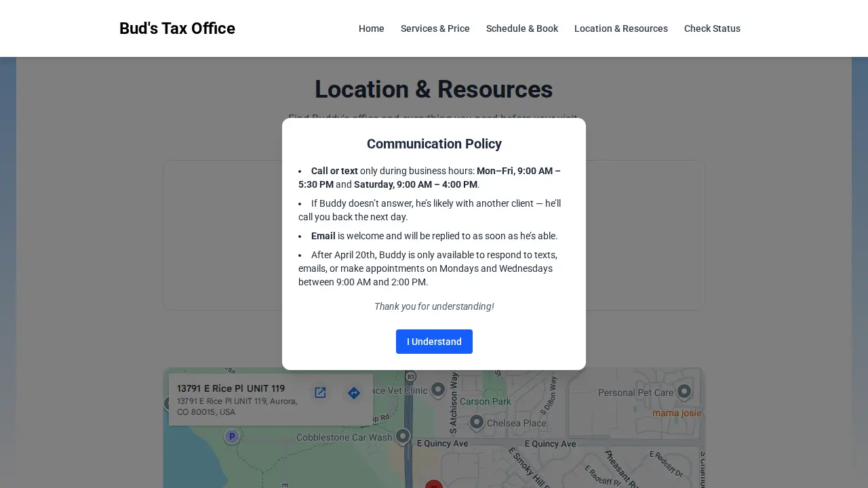This screenshot has height=488, width=868.
Task: Open Location & Resources page
Action: pyautogui.click(x=621, y=28)
